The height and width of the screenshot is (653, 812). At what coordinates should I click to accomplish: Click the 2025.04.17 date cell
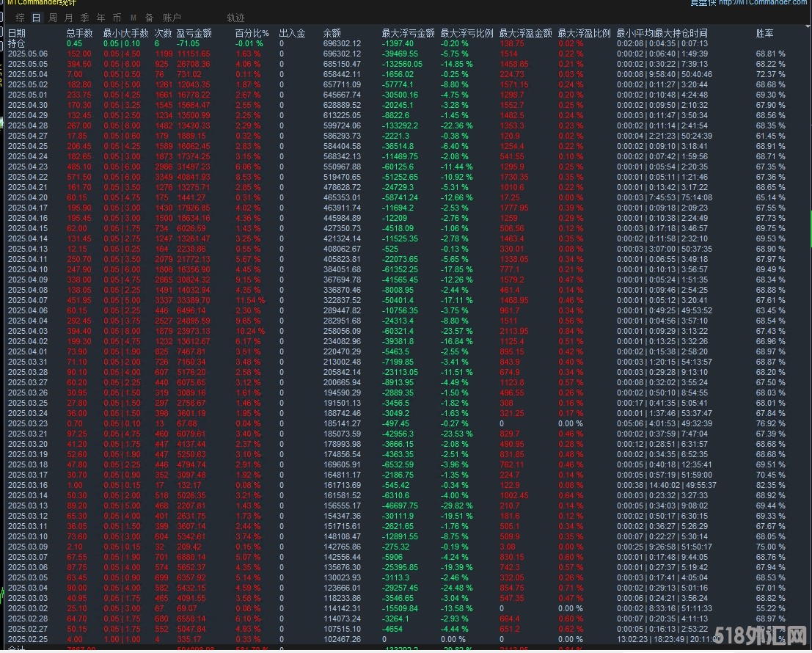click(x=28, y=208)
